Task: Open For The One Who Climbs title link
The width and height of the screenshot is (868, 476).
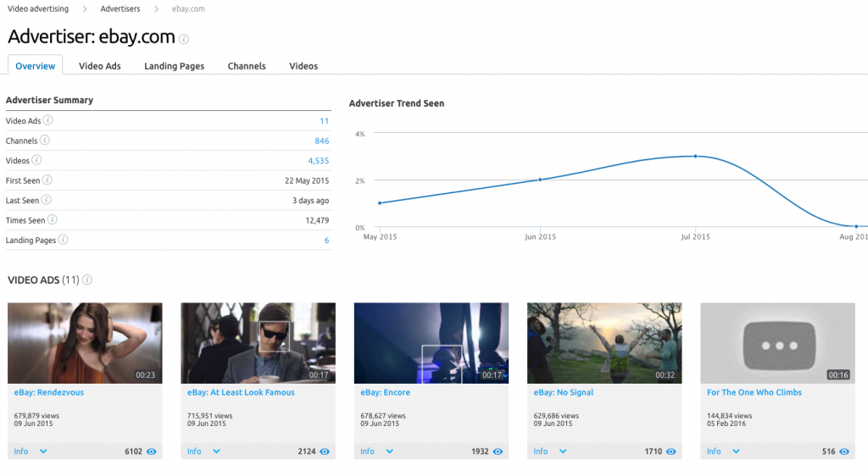Action: [754, 392]
